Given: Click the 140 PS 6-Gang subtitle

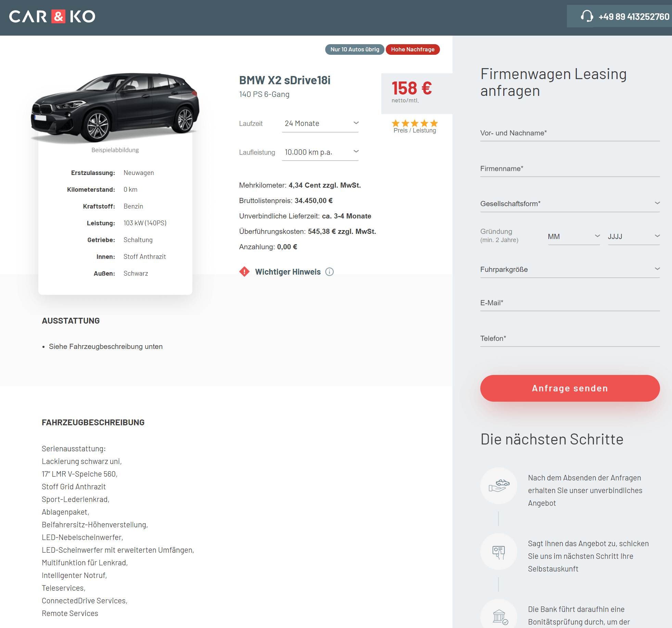Looking at the screenshot, I should tap(264, 94).
